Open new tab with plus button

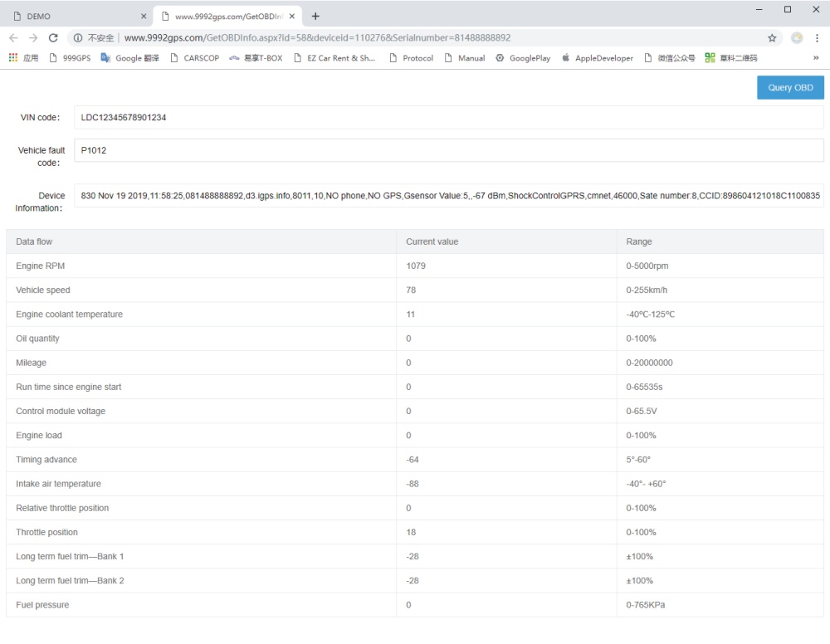pos(315,16)
